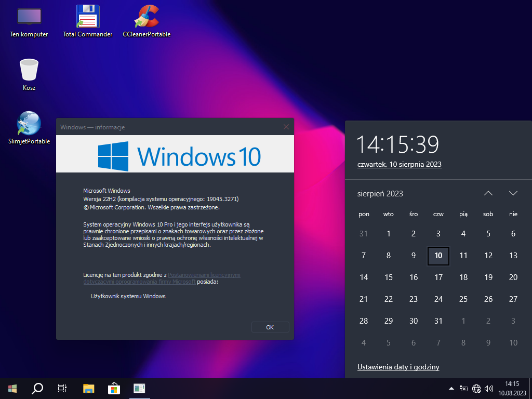The image size is (532, 399).
Task: Open Ustawienia daty i godziny link
Action: pyautogui.click(x=398, y=367)
